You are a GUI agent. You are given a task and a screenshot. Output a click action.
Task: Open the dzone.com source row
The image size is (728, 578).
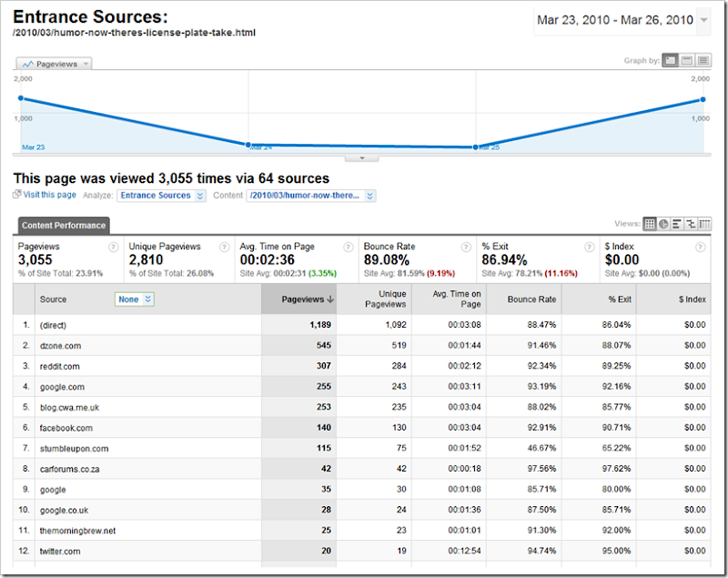coord(59,346)
